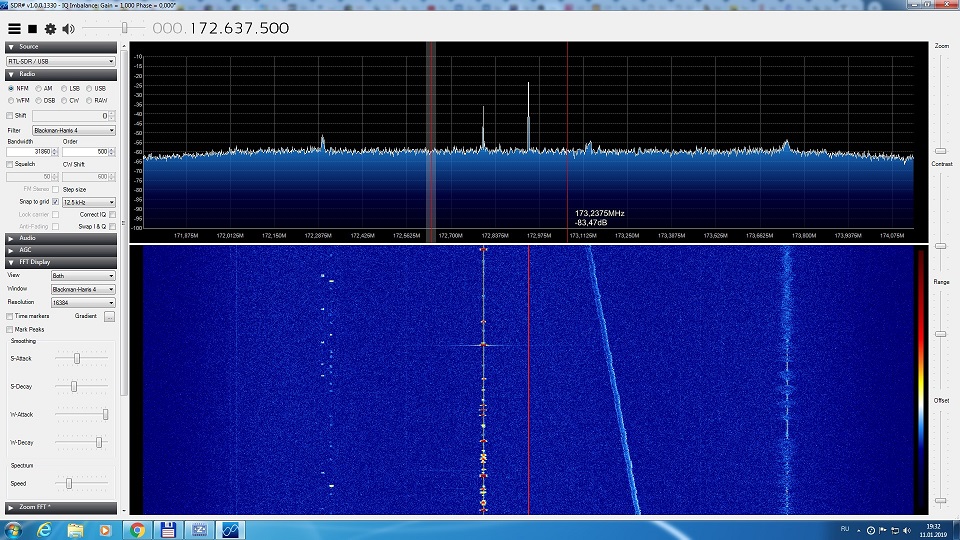This screenshot has height=540, width=960.
Task: Open system volume tray icon
Action: [907, 531]
